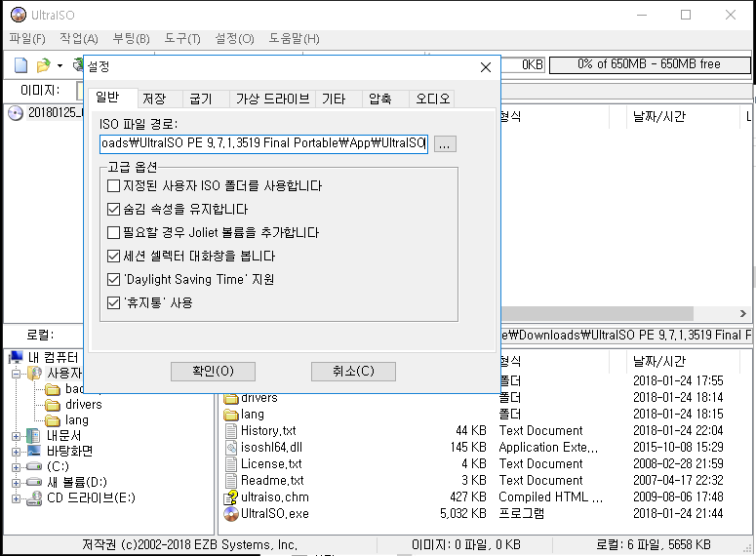Enable 필요할 경우 Joliet 볼륨 추가 checkbox
Screen dimensions: 756x556
pos(113,232)
